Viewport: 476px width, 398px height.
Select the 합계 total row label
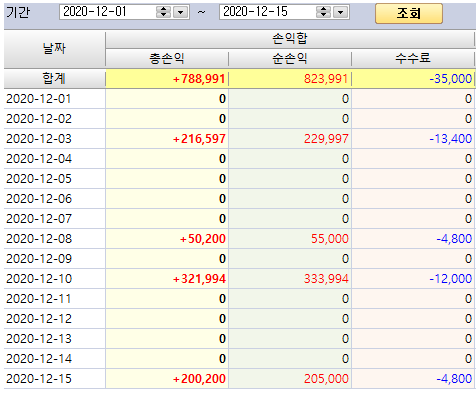[x=54, y=79]
